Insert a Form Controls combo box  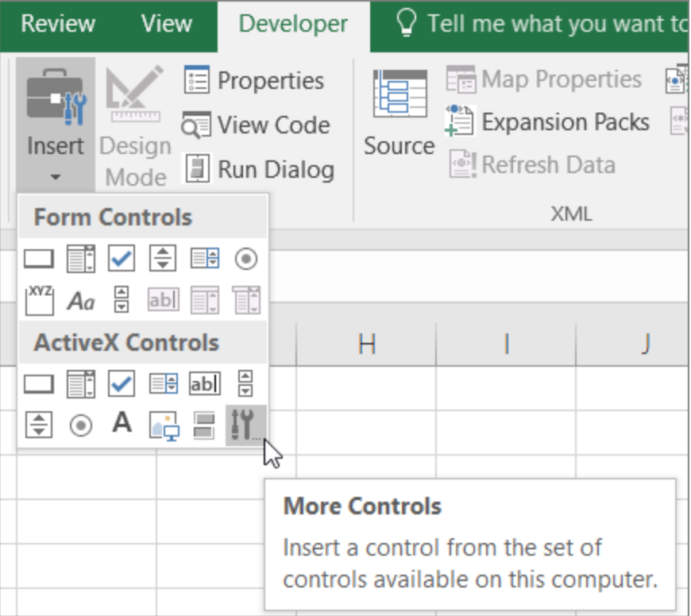point(81,259)
